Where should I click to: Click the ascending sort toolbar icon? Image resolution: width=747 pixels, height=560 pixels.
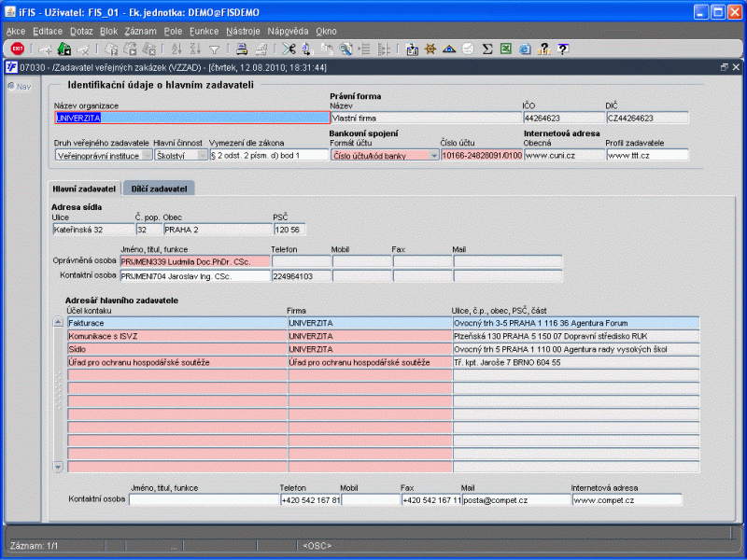pyautogui.click(x=176, y=49)
